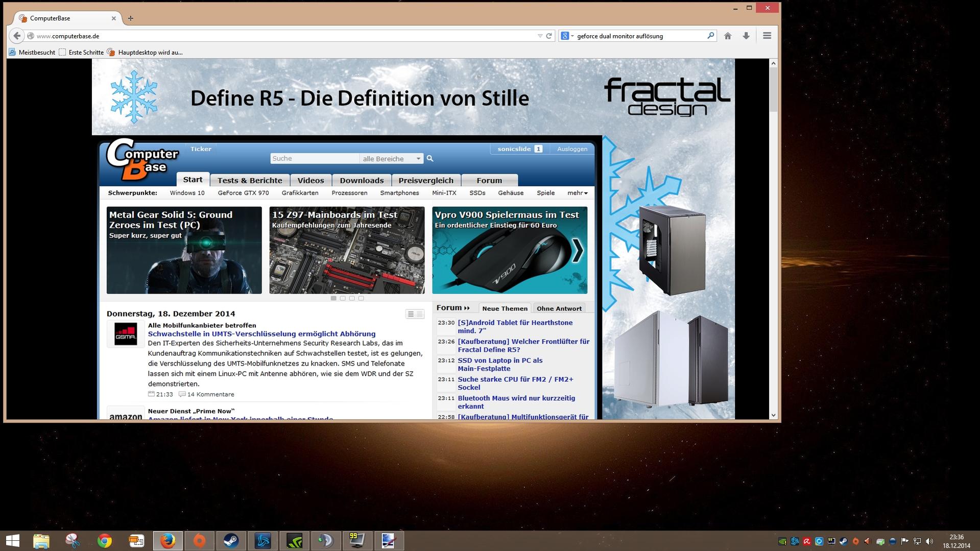Click the Nvidia icon in system tray
Viewport: 980px width, 551px height.
pos(782,541)
